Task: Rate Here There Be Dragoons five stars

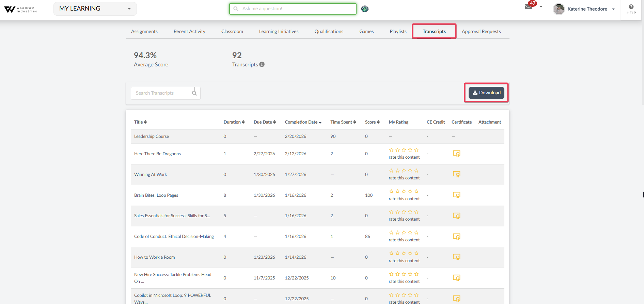Action: click(416, 150)
